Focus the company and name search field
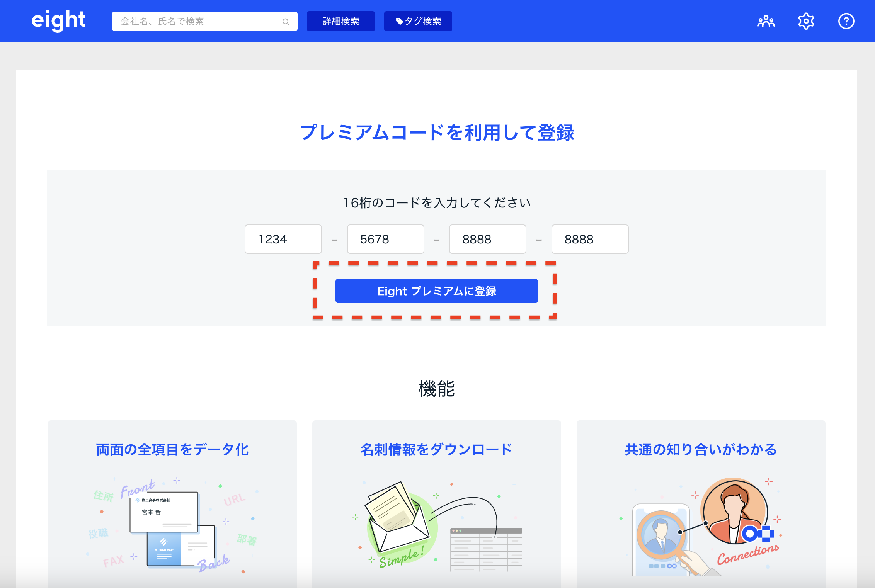Image resolution: width=875 pixels, height=588 pixels. [205, 21]
